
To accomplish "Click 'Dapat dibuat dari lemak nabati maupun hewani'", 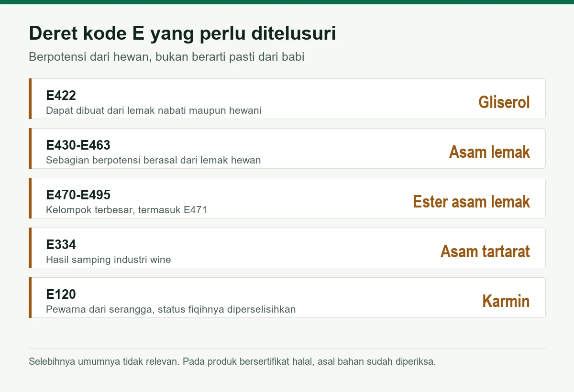I will pyautogui.click(x=154, y=110).
